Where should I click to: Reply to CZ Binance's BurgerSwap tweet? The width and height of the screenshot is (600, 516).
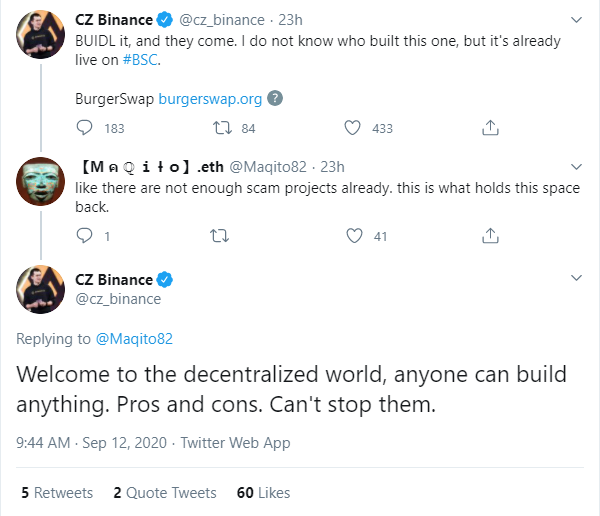pyautogui.click(x=85, y=128)
